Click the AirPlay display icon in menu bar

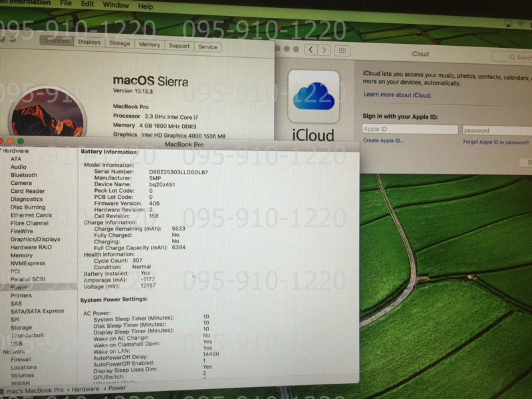[x=509, y=23]
